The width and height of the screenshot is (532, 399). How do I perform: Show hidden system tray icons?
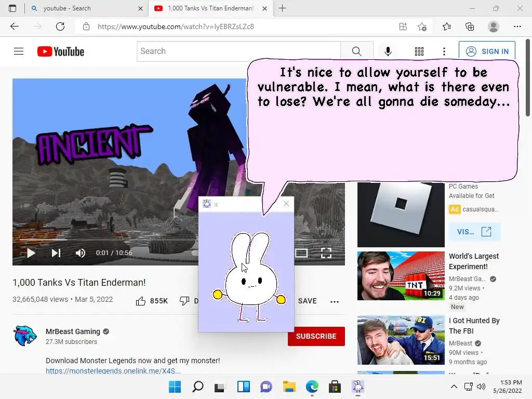(454, 387)
